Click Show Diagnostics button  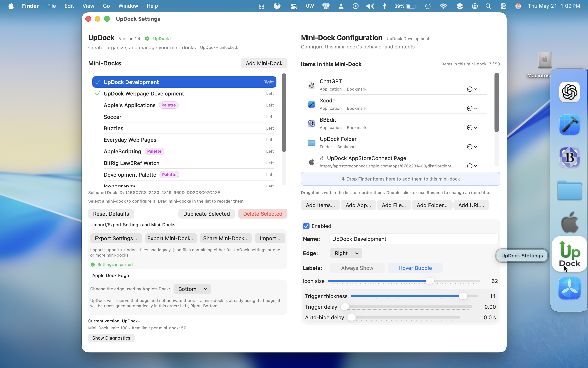pyautogui.click(x=111, y=338)
